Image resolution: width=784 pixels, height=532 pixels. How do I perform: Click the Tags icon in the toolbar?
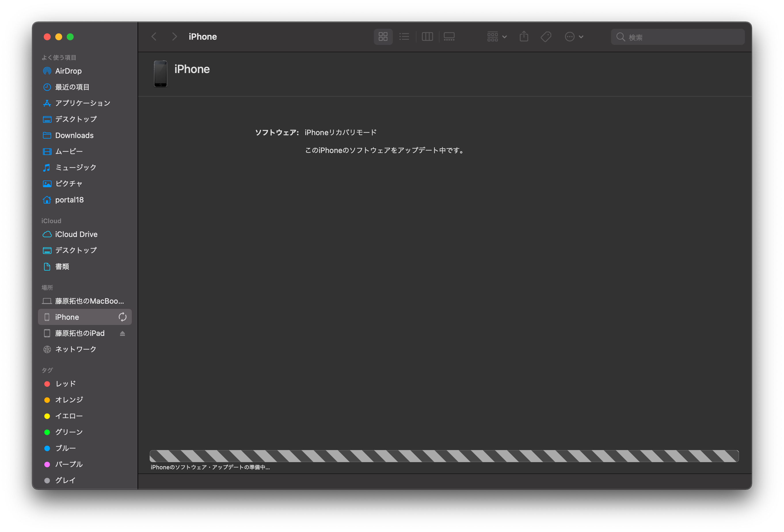(x=546, y=37)
